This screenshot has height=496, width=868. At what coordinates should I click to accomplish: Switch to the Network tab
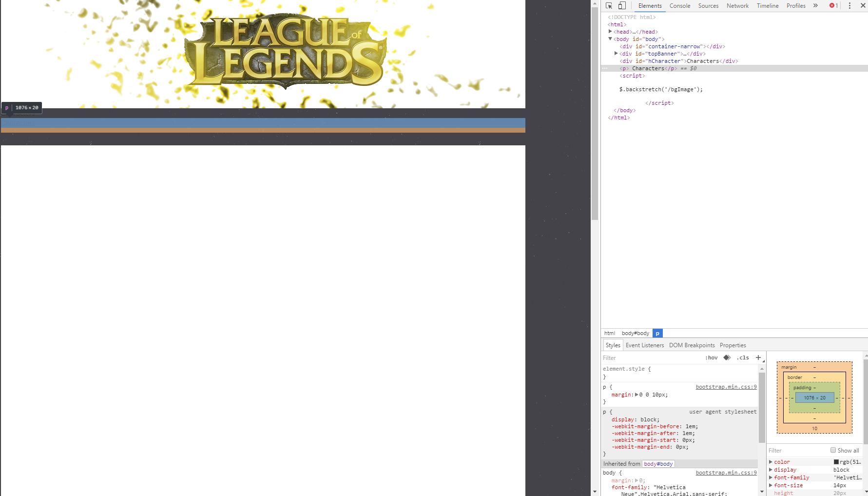click(737, 6)
